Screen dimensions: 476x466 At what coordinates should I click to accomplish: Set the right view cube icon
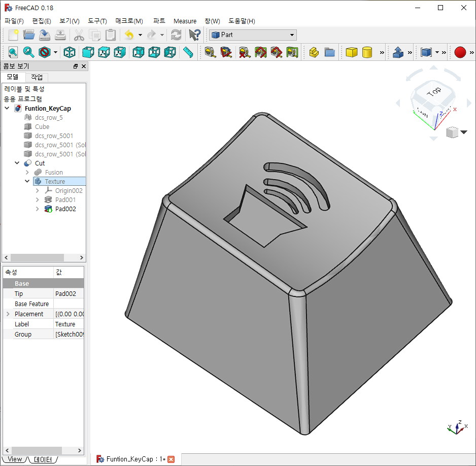(x=120, y=52)
